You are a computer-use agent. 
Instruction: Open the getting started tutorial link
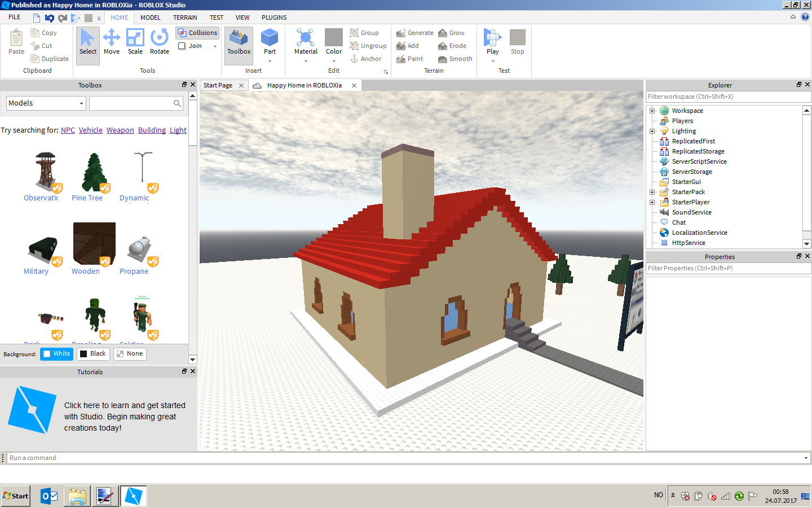click(x=125, y=417)
